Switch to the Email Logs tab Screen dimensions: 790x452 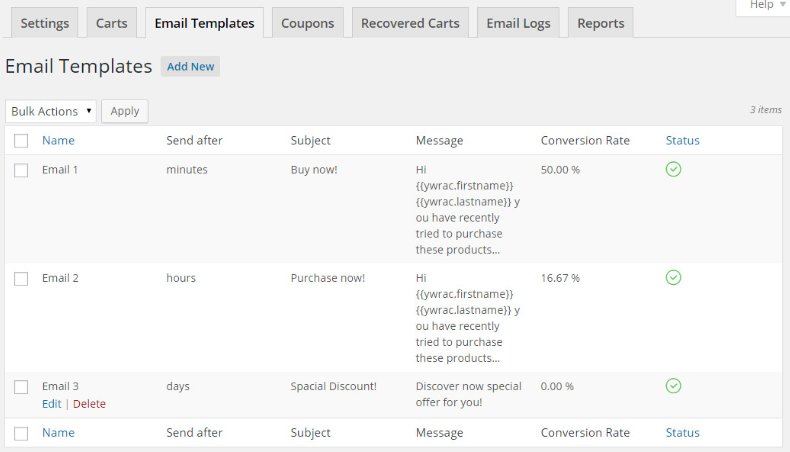pos(518,23)
